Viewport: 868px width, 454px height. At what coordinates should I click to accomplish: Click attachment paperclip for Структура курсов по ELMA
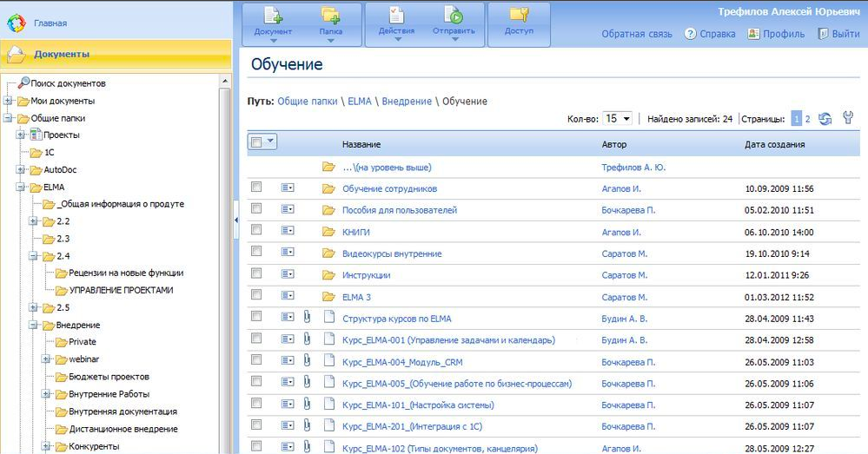(307, 317)
